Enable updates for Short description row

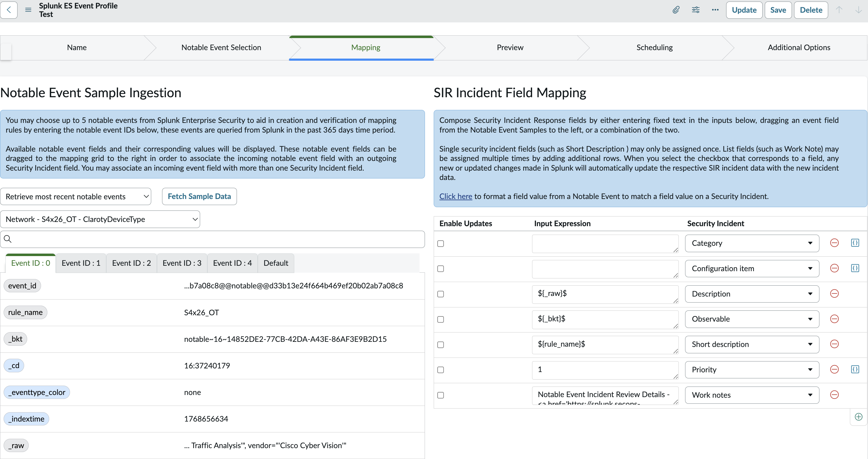[440, 345]
